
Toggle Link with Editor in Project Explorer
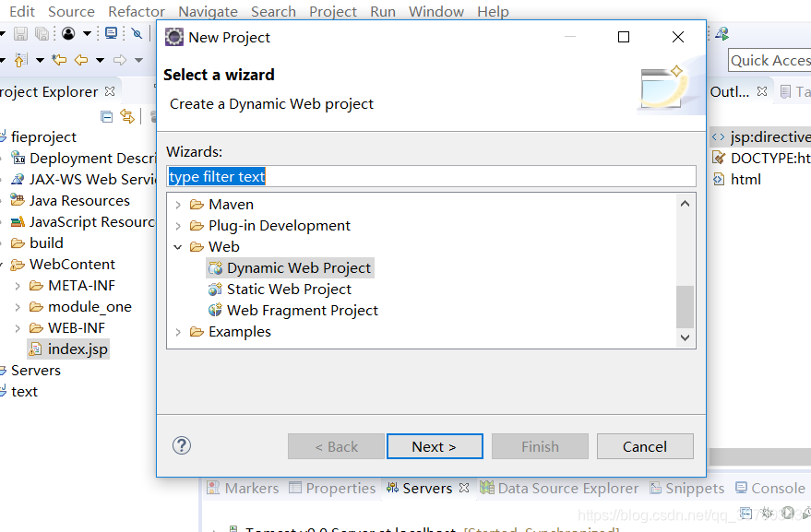[x=127, y=116]
